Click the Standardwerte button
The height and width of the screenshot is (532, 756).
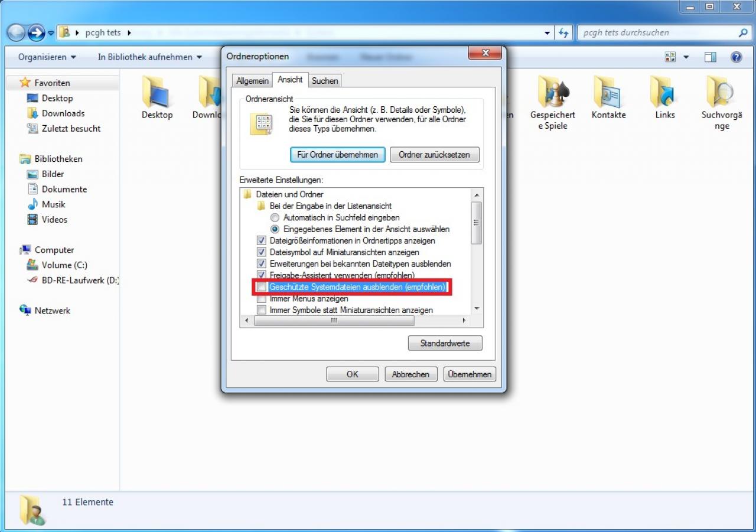point(445,343)
